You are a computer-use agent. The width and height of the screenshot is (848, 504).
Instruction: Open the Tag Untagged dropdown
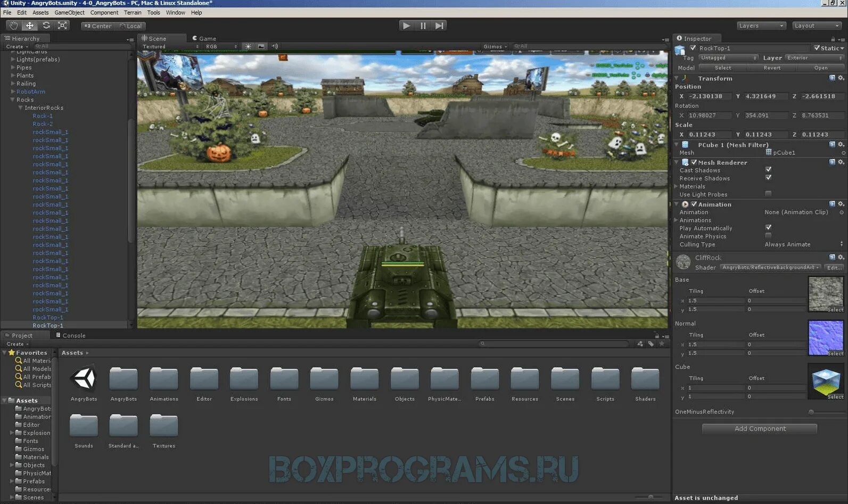(728, 57)
